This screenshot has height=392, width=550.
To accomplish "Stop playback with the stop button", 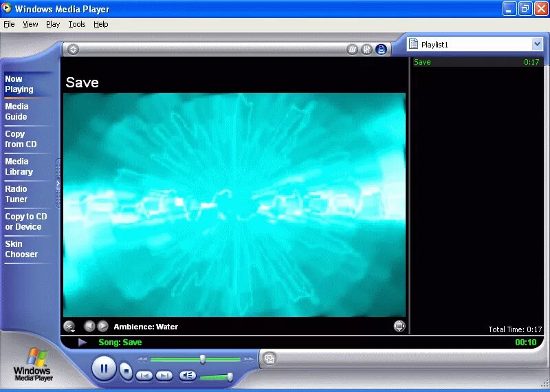I will click(126, 371).
